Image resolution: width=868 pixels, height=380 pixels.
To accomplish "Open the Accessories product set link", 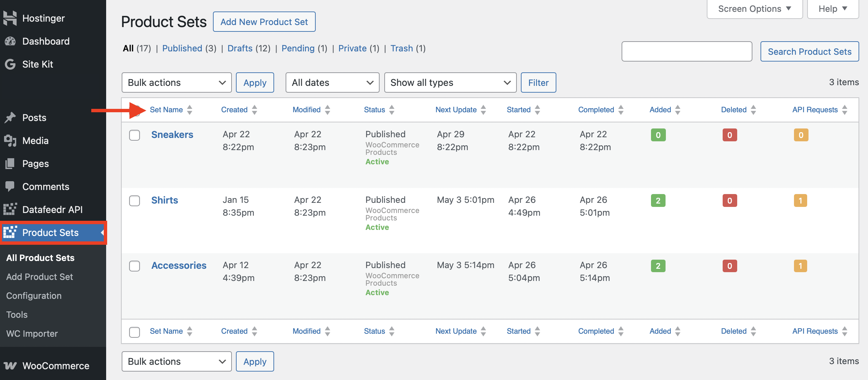I will 179,265.
